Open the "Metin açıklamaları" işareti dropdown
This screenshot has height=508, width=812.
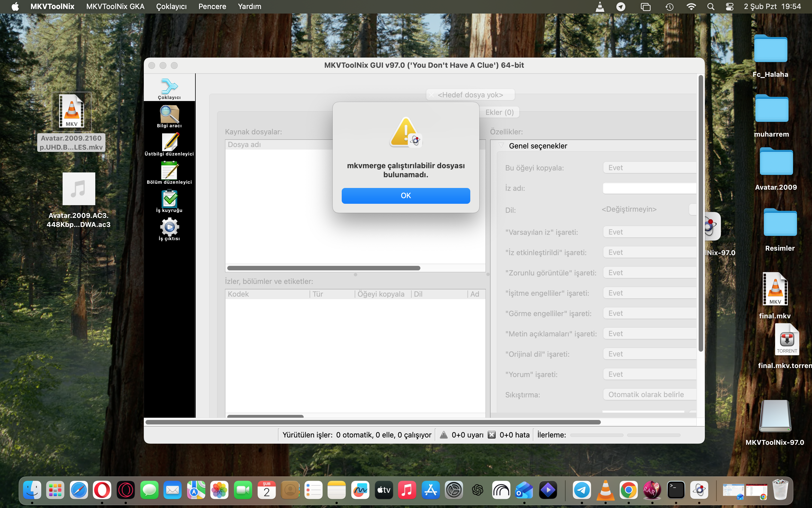point(650,334)
